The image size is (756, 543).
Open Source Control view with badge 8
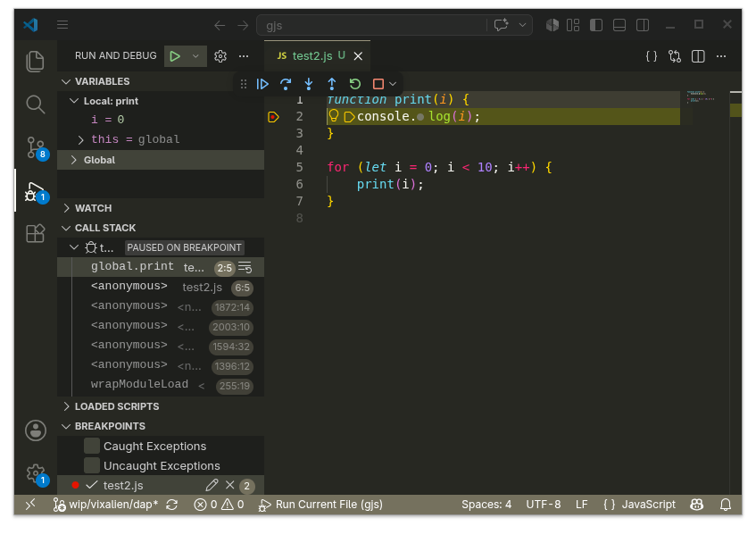37,147
